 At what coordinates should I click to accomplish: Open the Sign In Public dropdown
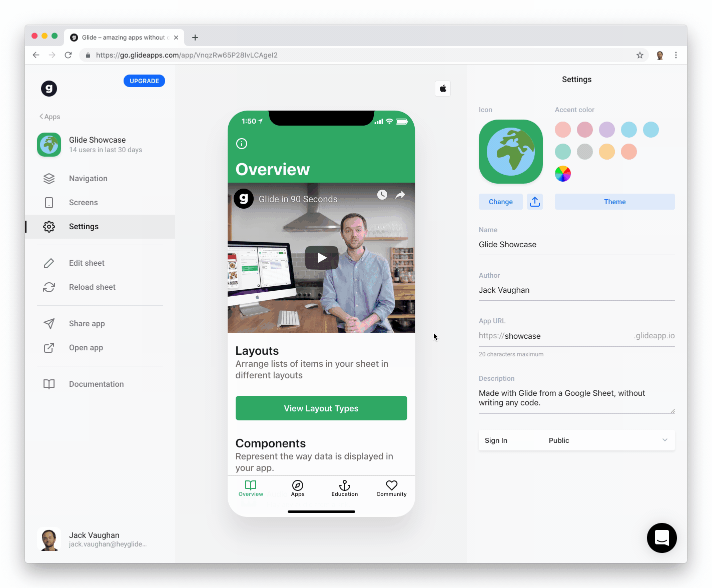tap(577, 440)
